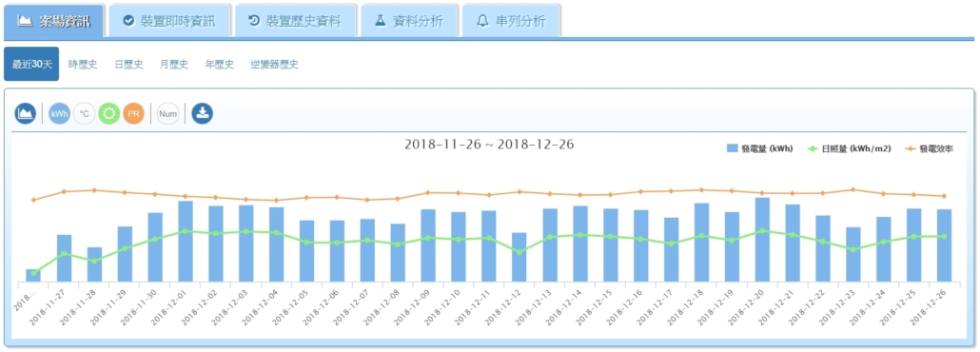Select the 最近30天 sub-tab
980x352 pixels.
(31, 64)
